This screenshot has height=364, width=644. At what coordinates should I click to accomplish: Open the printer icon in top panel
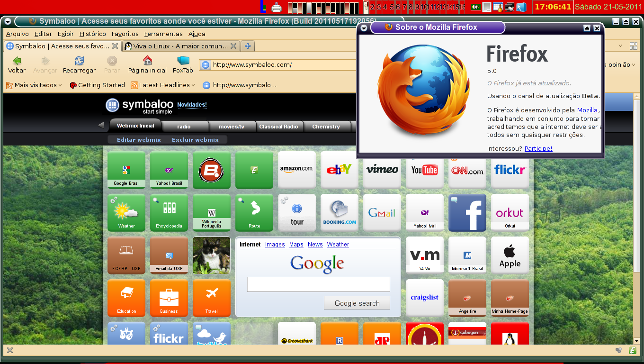(277, 7)
